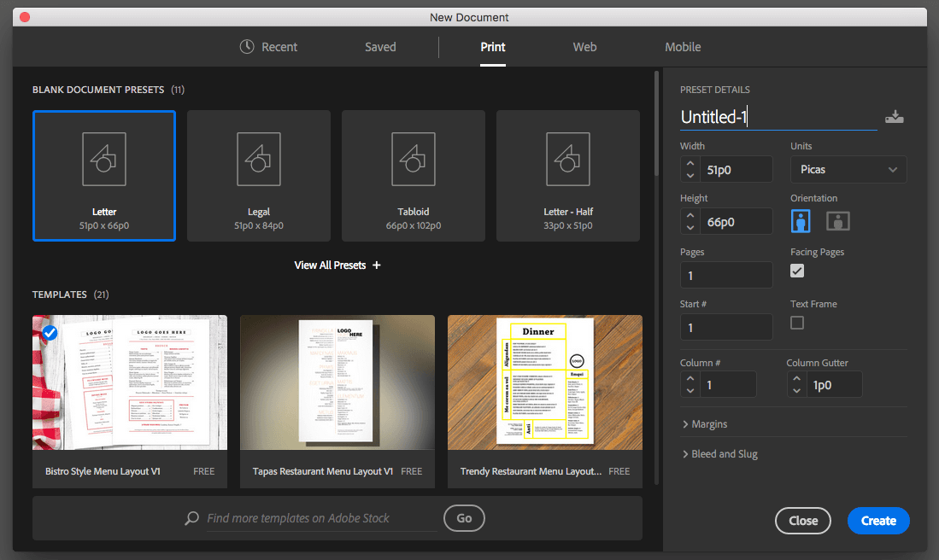Select the Trendy Restaurant Menu template thumbnail

click(545, 381)
